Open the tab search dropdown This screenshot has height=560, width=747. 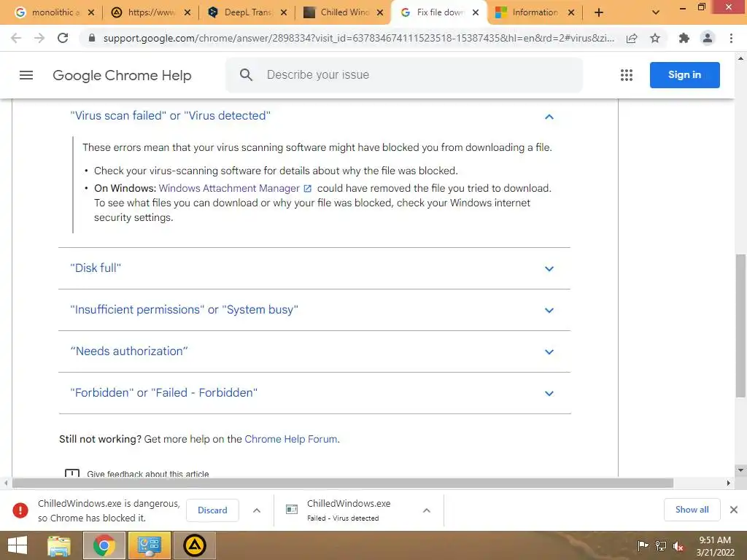point(656,12)
